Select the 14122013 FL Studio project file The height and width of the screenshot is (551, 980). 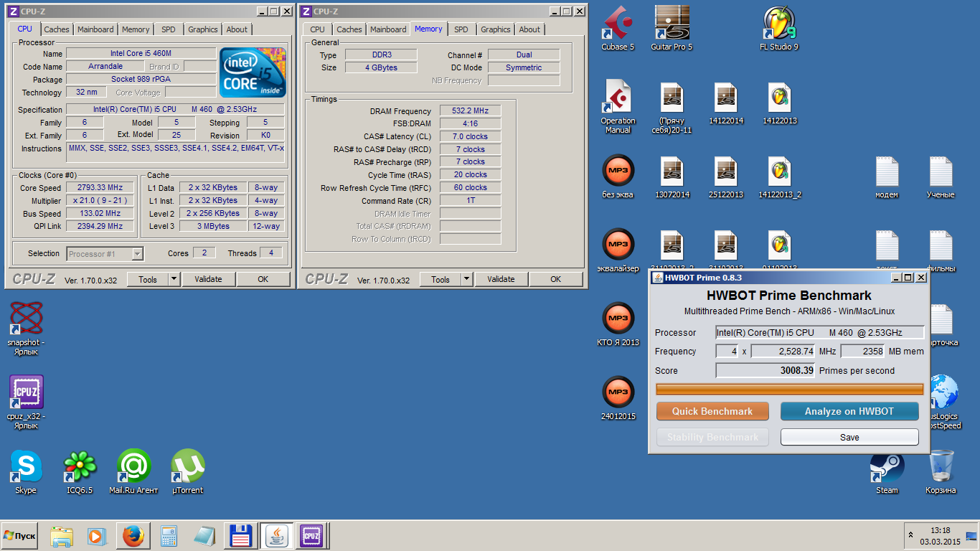point(779,103)
